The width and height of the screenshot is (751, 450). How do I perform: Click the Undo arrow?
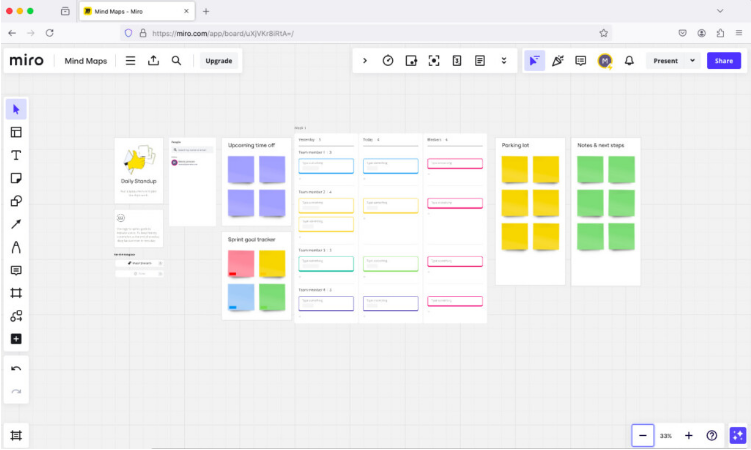pyautogui.click(x=16, y=369)
